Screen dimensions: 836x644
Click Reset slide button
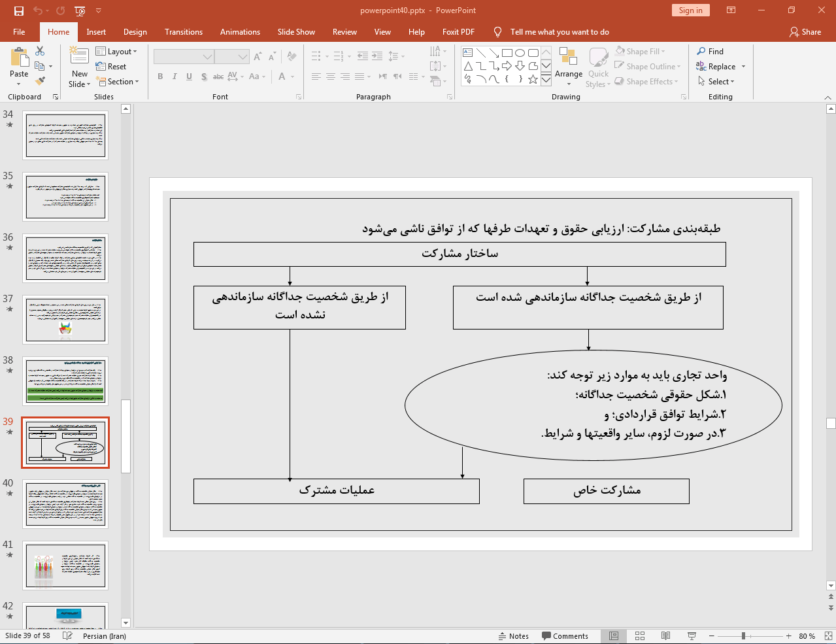click(x=111, y=66)
